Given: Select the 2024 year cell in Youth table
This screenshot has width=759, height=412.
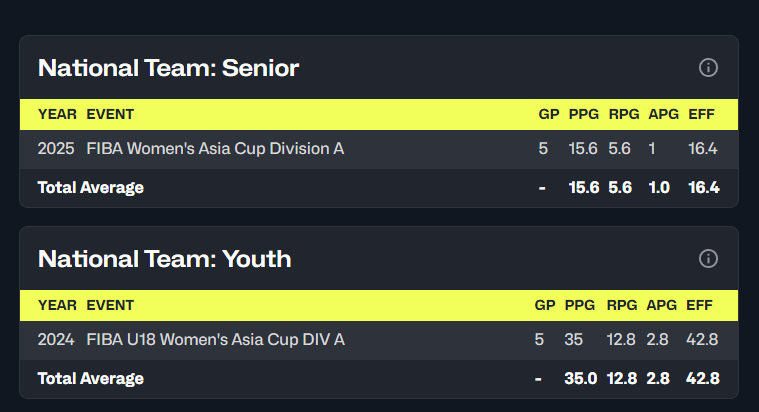Looking at the screenshot, I should coord(56,340).
